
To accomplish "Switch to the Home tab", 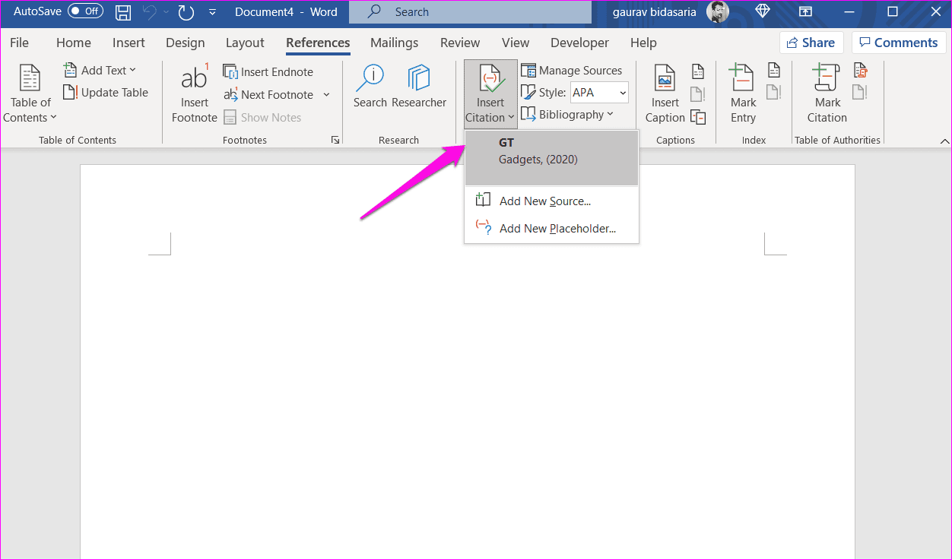I will click(74, 43).
